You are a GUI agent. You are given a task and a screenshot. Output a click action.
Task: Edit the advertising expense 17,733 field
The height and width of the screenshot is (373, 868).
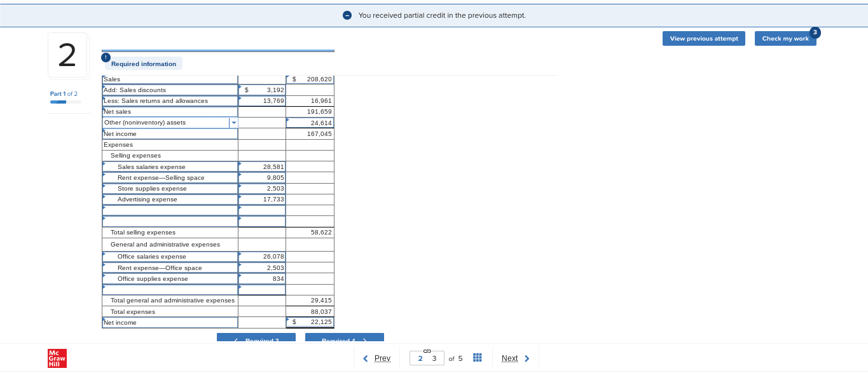click(262, 200)
